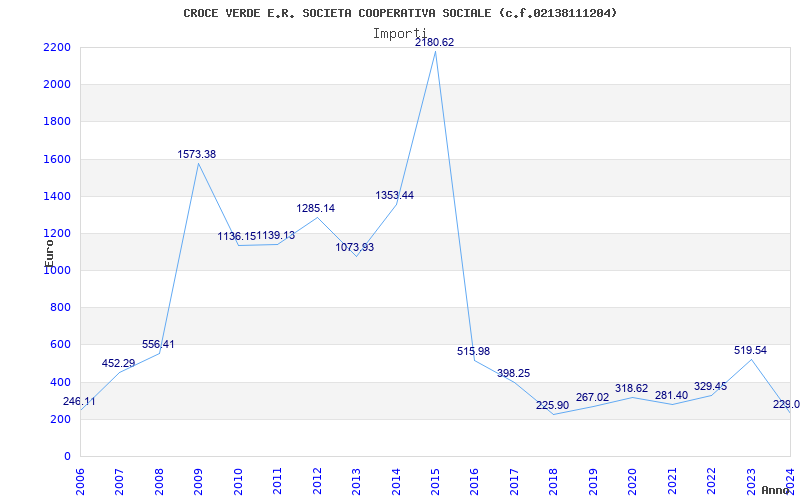Image resolution: width=800 pixels, height=500 pixels.
Task: Click the data label 398.25
Action: (x=513, y=373)
